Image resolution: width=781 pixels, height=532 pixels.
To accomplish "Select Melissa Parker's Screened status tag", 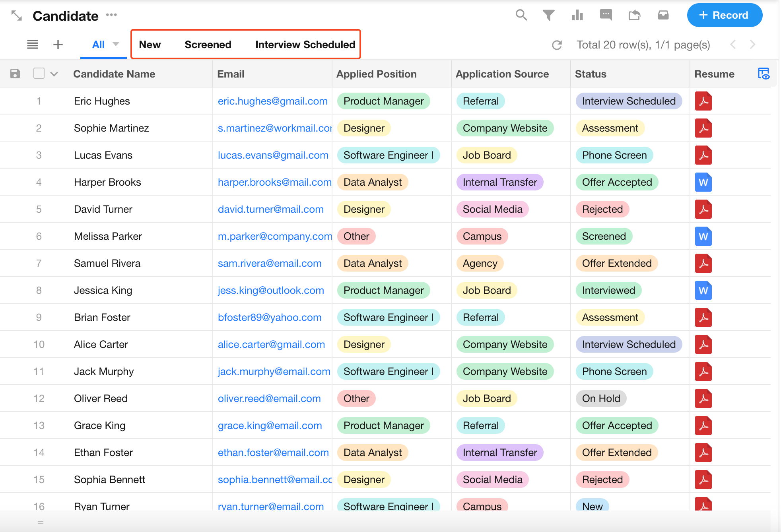I will (x=604, y=236).
